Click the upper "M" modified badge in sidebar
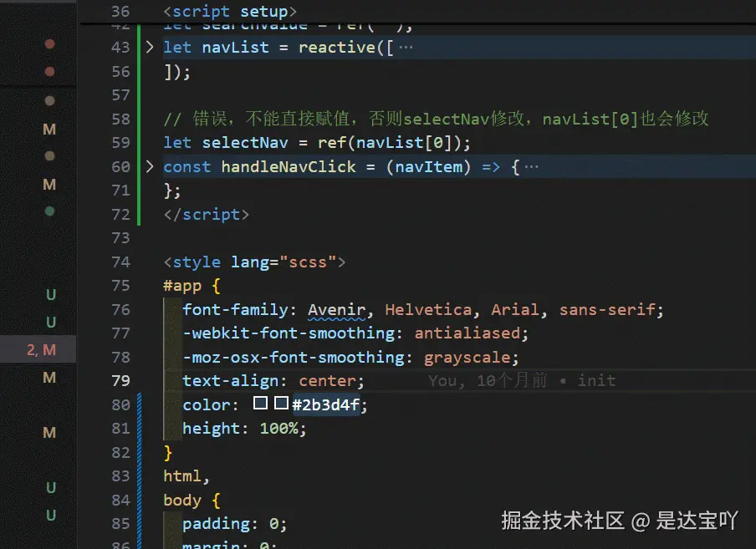This screenshot has height=549, width=756. click(x=49, y=130)
